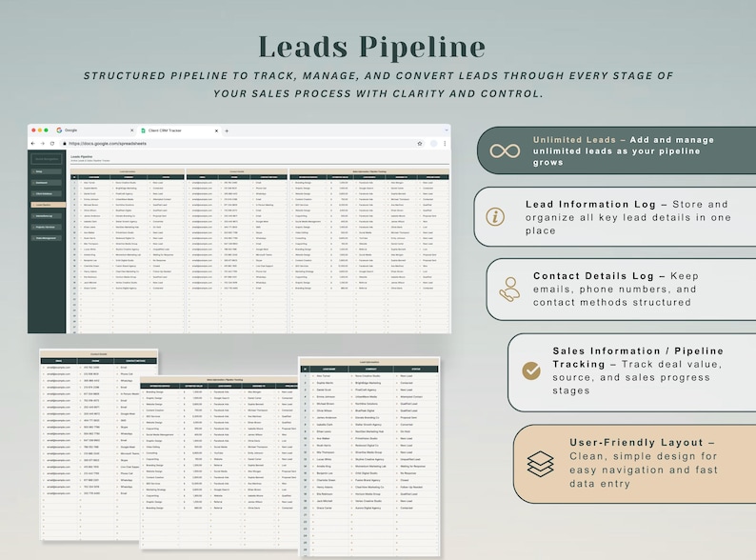Open Interactions Log in the sidebar
The image size is (756, 560).
click(x=47, y=215)
